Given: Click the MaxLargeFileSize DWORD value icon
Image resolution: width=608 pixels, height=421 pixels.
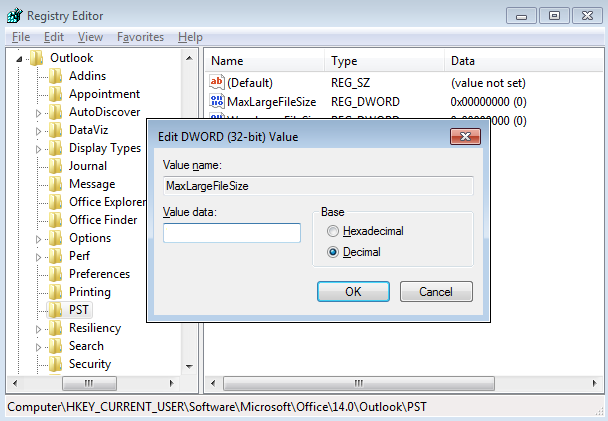Looking at the screenshot, I should (x=217, y=101).
